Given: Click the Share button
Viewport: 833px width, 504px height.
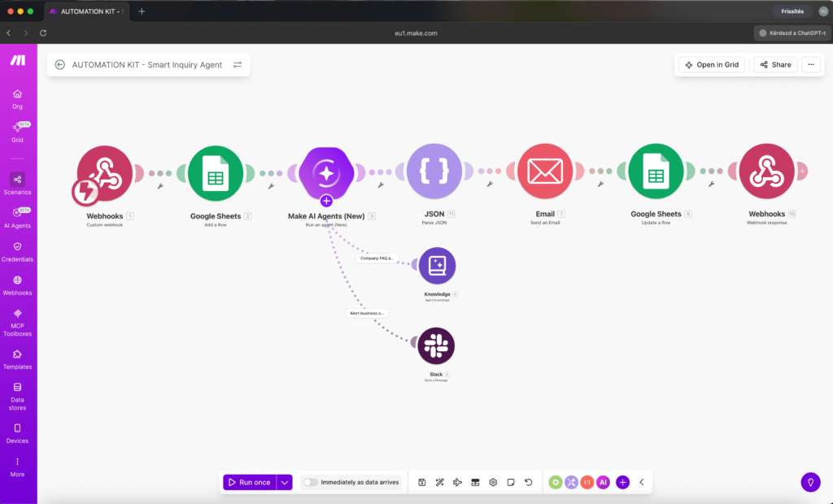Looking at the screenshot, I should pos(774,64).
